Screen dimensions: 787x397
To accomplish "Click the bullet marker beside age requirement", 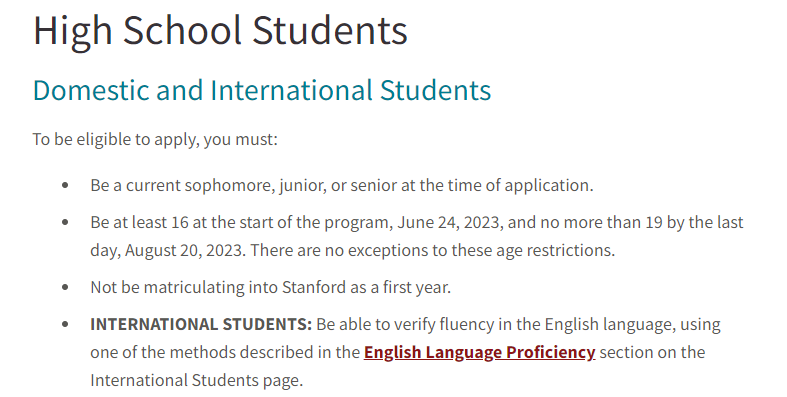I will click(x=65, y=222).
